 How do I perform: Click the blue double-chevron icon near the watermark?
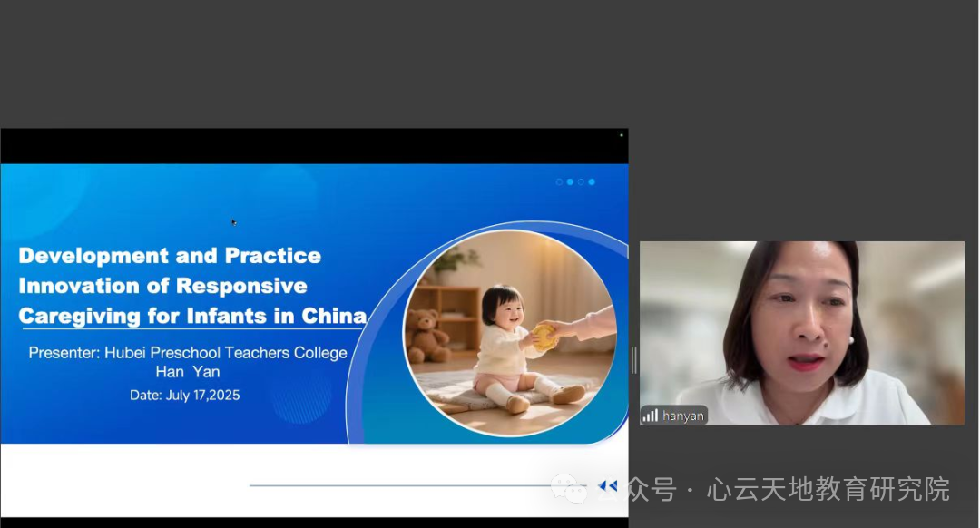(x=607, y=485)
